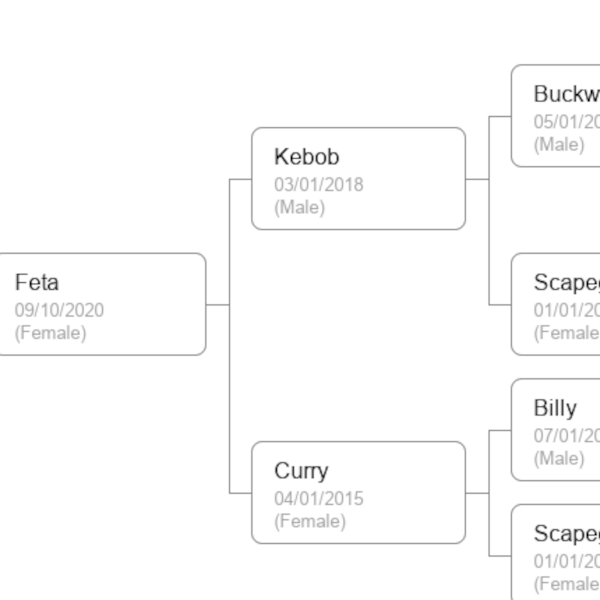Click the 01/01 date on Kebob's dam card
This screenshot has height=600, width=600.
click(x=567, y=310)
